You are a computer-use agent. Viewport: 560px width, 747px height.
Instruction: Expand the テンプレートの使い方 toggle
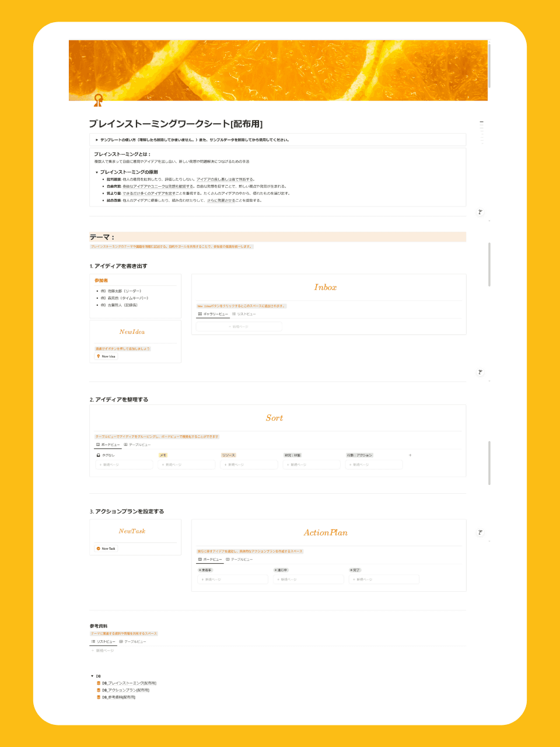97,140
